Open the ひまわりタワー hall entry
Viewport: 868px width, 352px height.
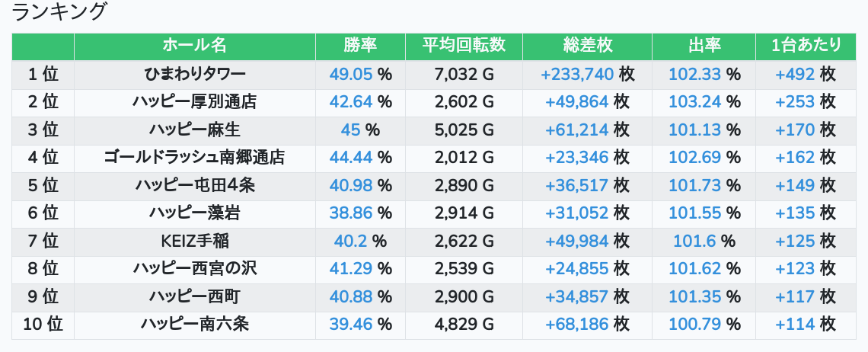(194, 75)
